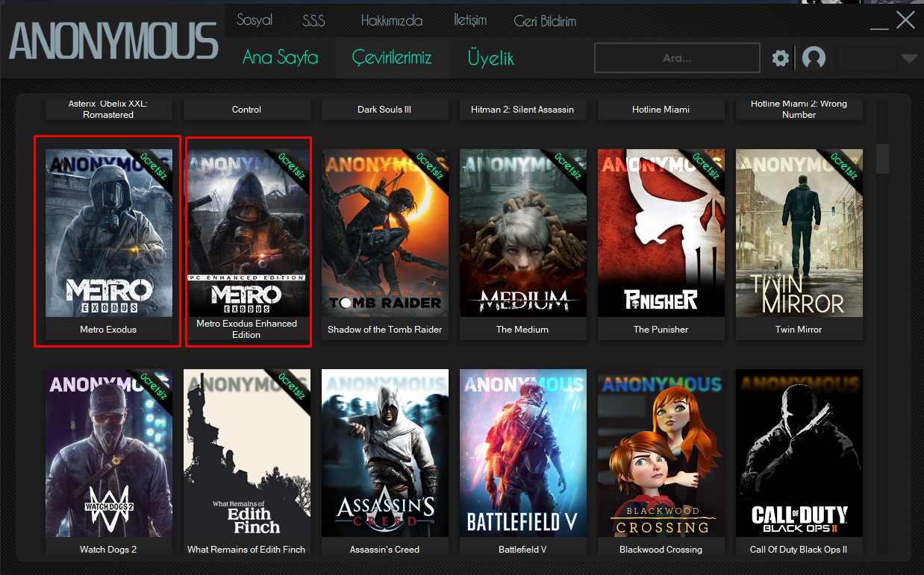The width and height of the screenshot is (924, 575).
Task: Open Geri Bildirim page
Action: point(545,21)
